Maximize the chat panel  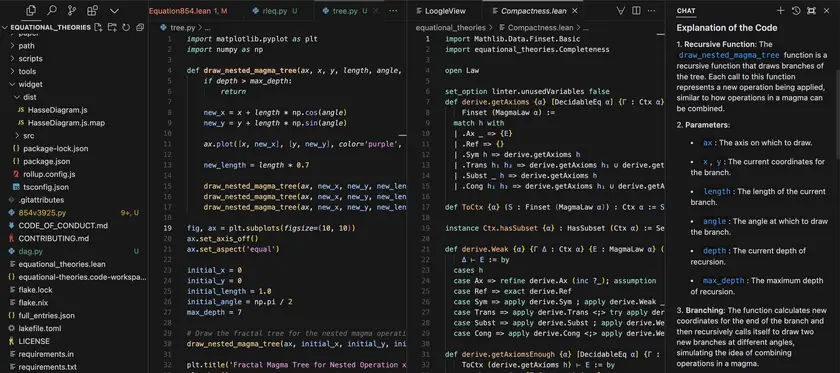point(811,11)
